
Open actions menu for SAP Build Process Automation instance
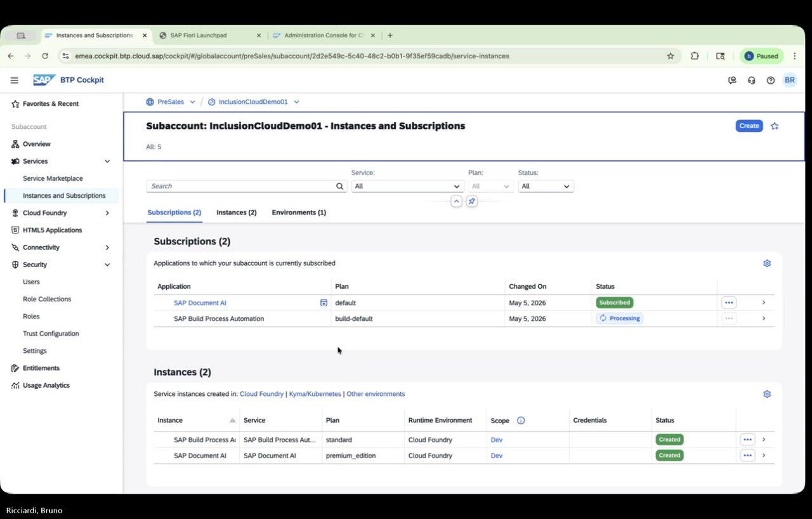(747, 439)
